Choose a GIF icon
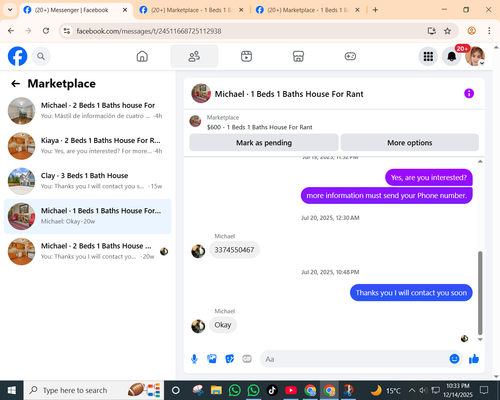 coord(247,359)
